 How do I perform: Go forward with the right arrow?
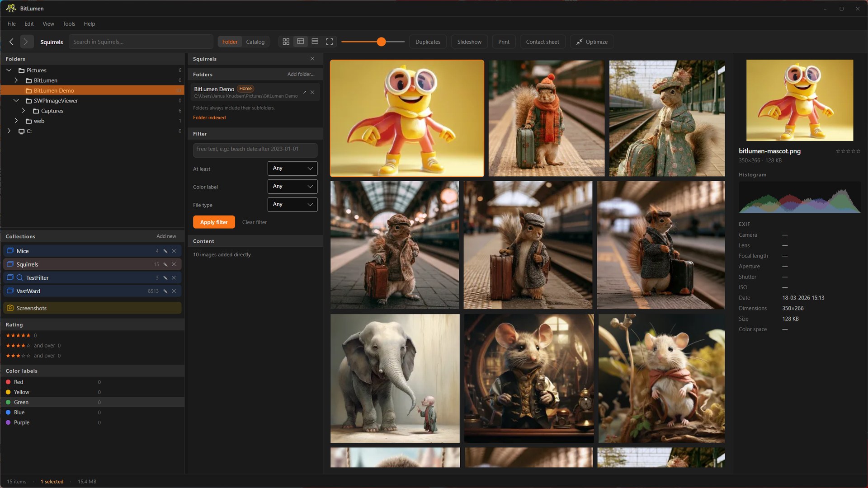[x=26, y=42]
